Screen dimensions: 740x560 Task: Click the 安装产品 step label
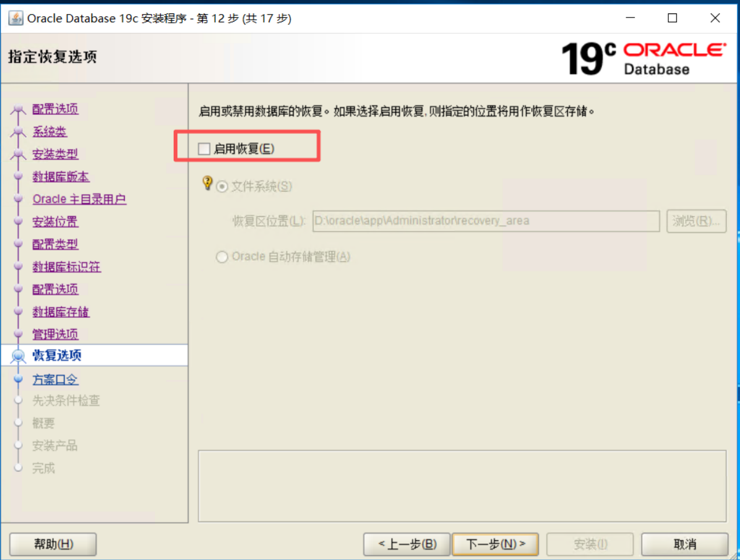pyautogui.click(x=55, y=446)
